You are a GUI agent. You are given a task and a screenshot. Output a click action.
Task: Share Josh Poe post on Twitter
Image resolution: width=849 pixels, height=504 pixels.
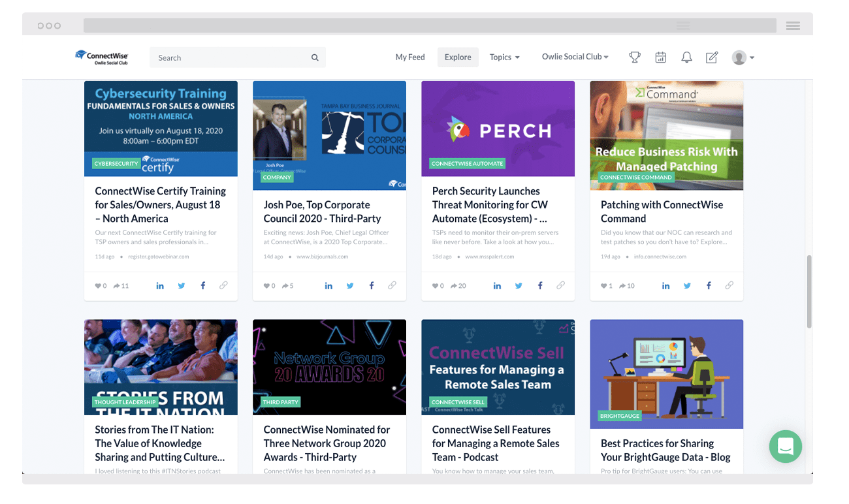(350, 285)
